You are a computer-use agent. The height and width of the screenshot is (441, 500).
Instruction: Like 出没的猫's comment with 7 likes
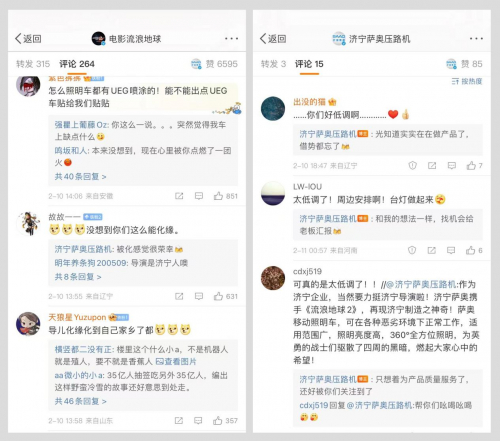[471, 165]
